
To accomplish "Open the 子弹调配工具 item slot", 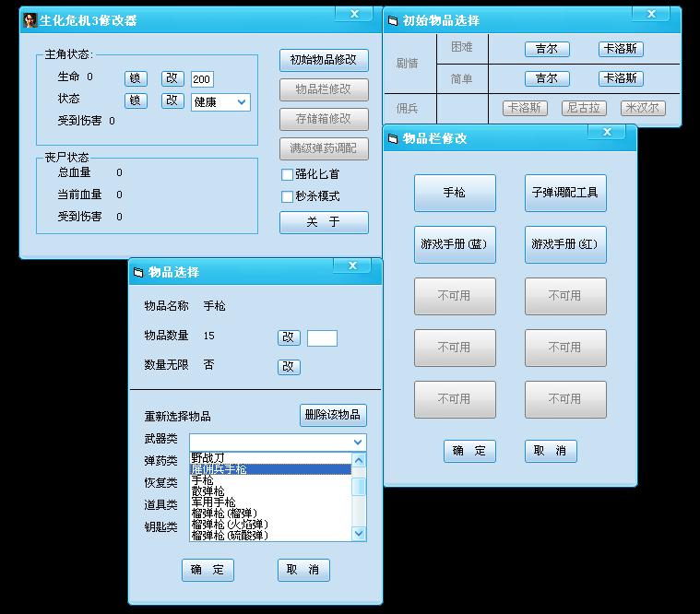I will click(564, 193).
